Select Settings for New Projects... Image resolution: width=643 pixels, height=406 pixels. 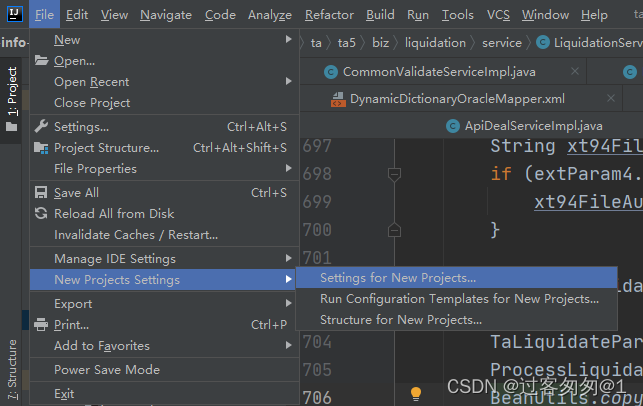coord(456,278)
